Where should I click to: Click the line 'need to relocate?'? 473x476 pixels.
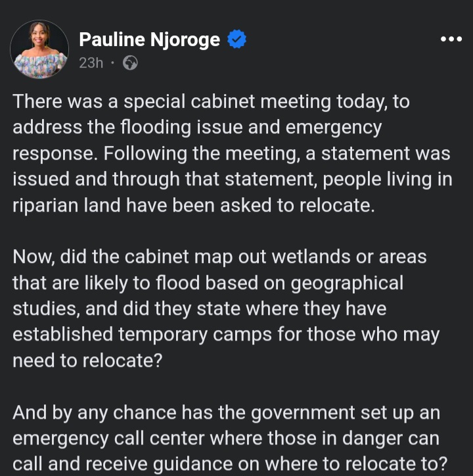pos(87,361)
